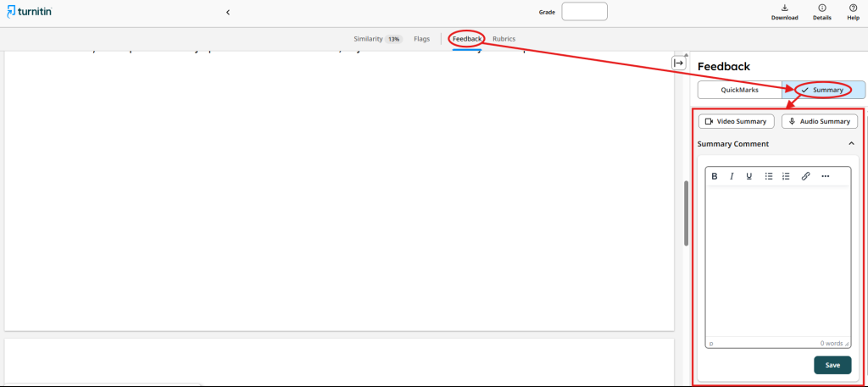The width and height of the screenshot is (868, 387).
Task: Click inside the summary comment text area
Action: [778, 262]
